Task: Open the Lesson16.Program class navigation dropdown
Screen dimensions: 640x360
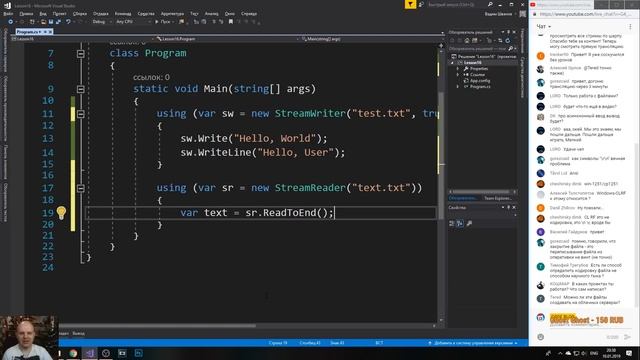Action: (227, 39)
